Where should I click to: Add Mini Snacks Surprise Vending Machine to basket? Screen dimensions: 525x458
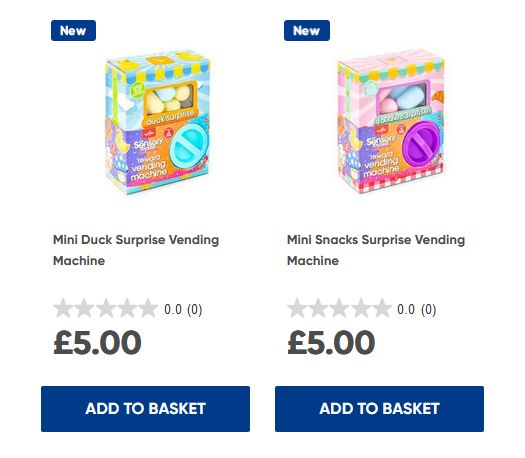(x=379, y=409)
